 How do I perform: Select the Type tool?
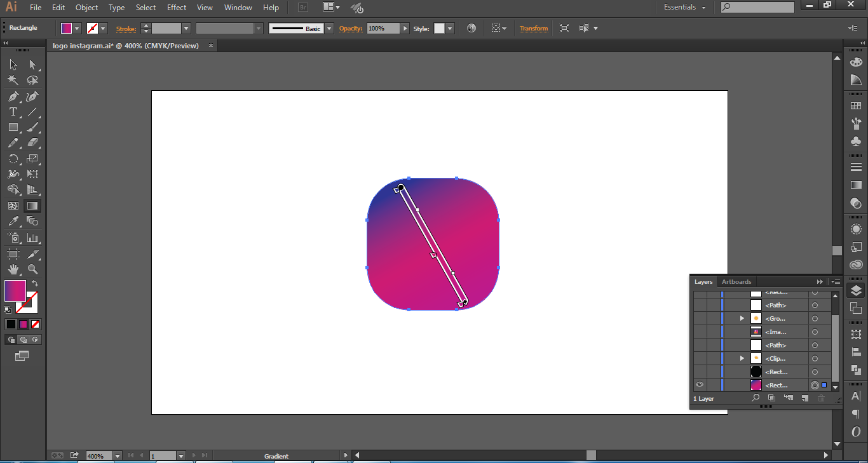(13, 112)
